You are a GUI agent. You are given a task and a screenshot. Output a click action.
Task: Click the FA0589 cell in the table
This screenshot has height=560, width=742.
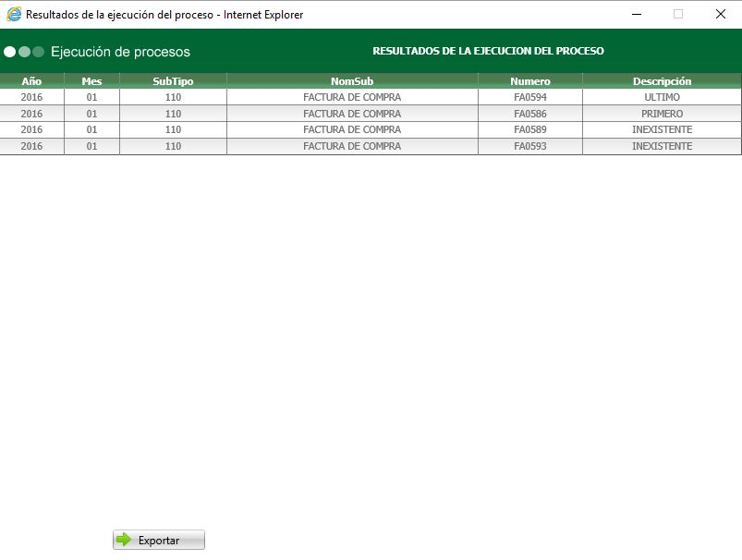point(529,129)
